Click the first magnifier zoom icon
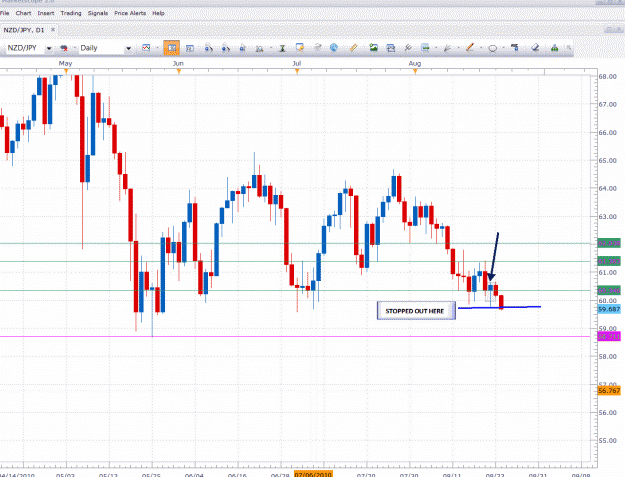 pyautogui.click(x=208, y=48)
